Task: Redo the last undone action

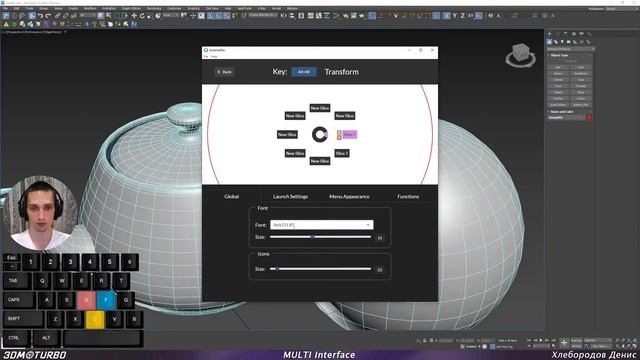Action: pyautogui.click(x=48, y=16)
